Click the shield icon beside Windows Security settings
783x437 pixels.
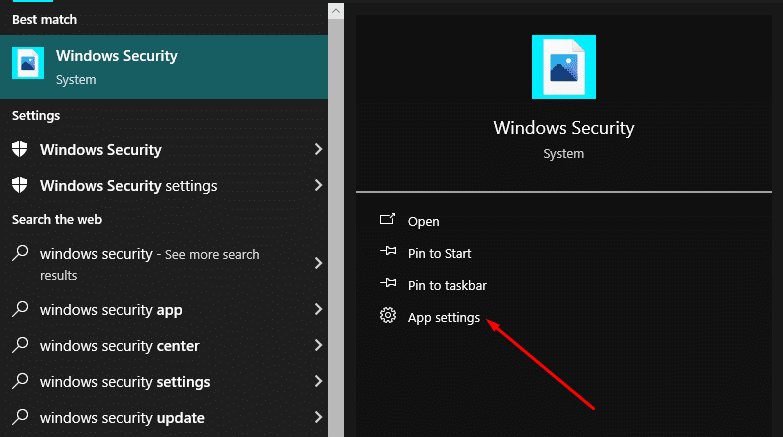(x=19, y=185)
